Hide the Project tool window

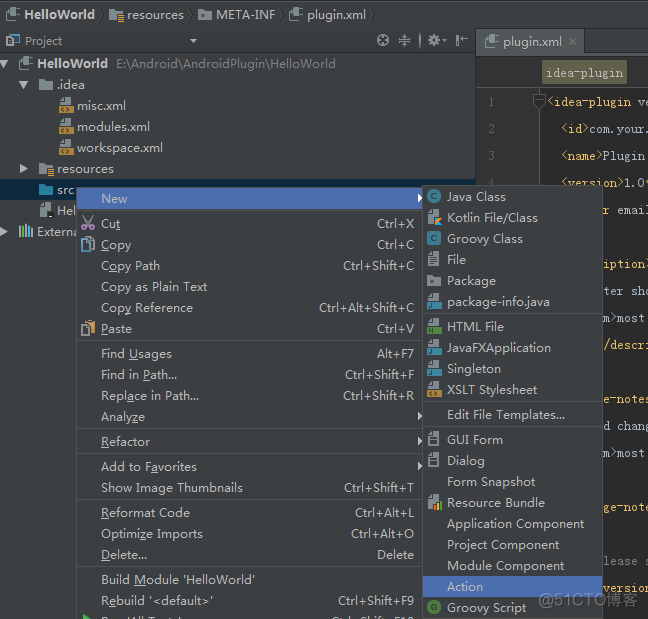click(461, 41)
